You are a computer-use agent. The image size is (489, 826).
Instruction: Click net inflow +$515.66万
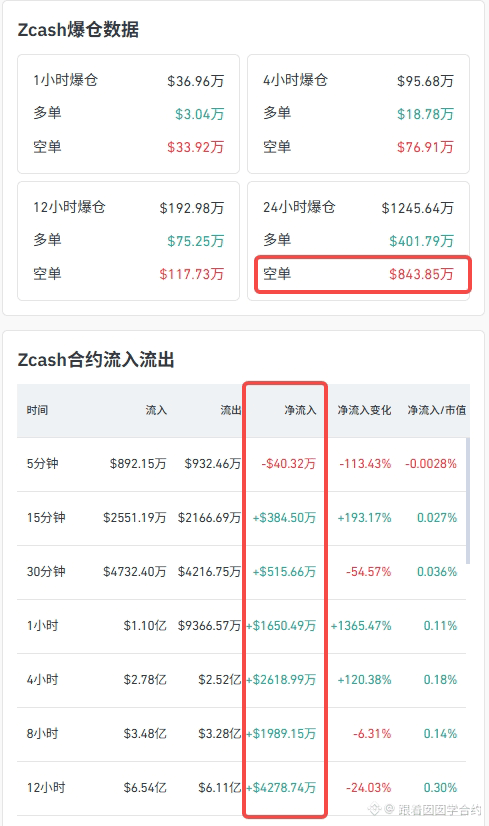285,572
